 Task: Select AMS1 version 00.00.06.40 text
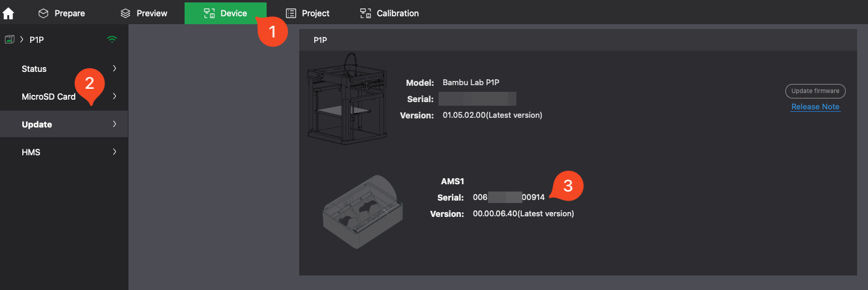523,213
